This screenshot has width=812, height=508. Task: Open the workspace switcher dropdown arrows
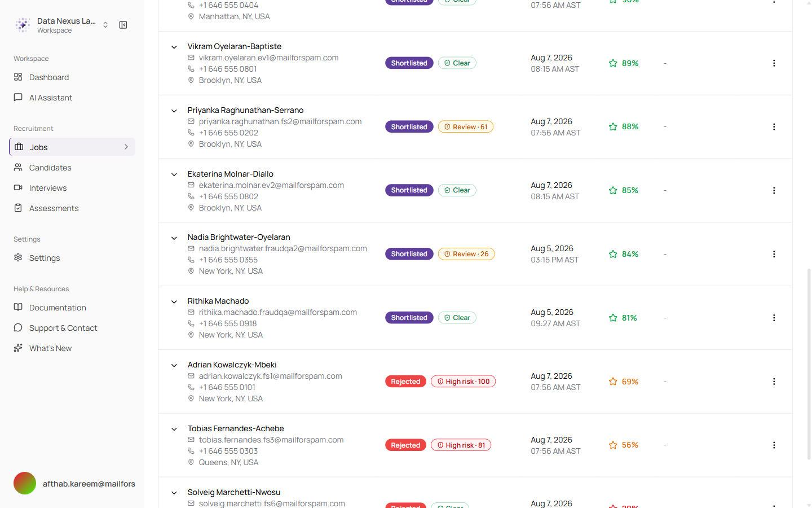(x=105, y=25)
